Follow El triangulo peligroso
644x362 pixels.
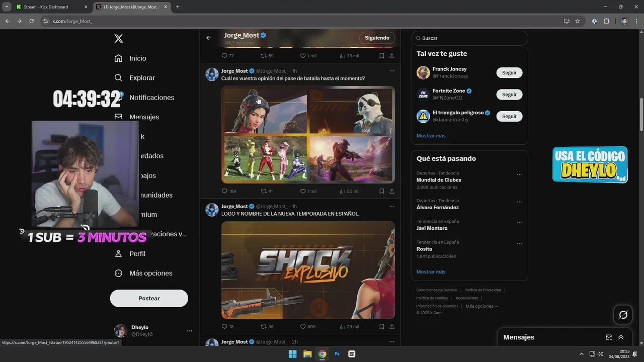tap(509, 116)
